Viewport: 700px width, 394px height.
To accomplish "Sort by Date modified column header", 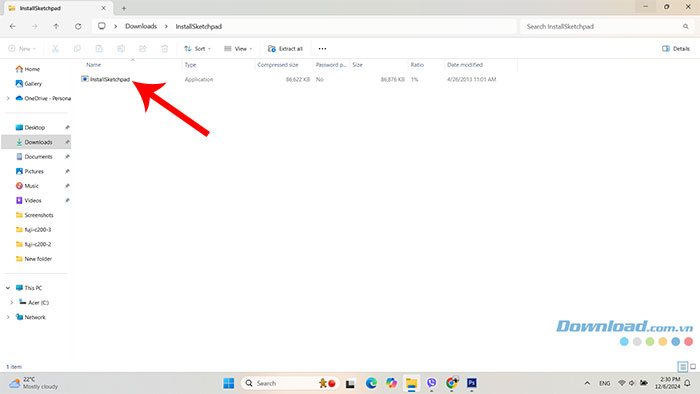I will pos(465,65).
